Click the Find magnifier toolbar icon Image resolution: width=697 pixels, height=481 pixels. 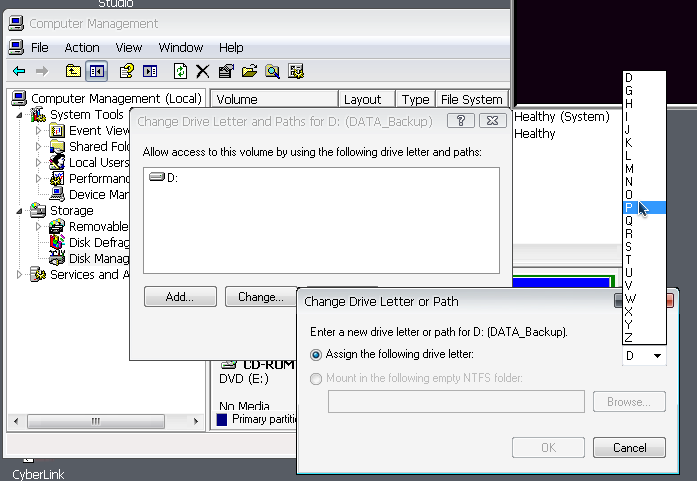(272, 71)
